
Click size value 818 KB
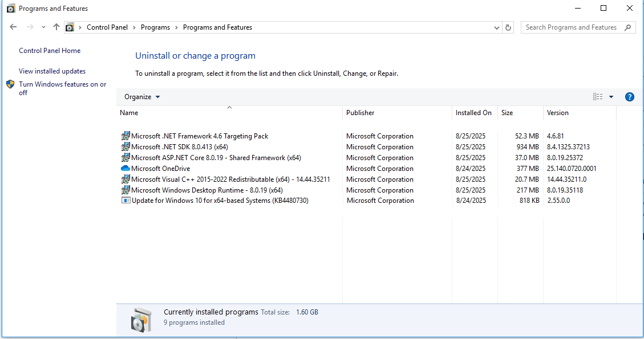click(x=529, y=201)
